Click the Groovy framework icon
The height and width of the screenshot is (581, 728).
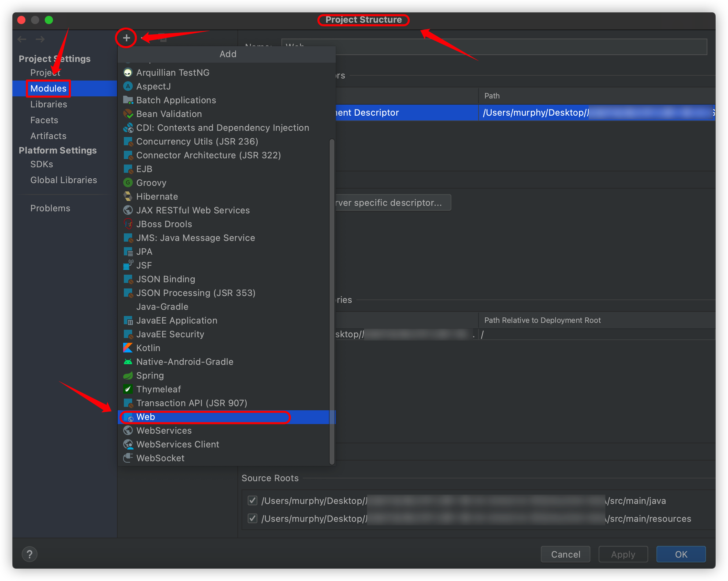(x=127, y=183)
